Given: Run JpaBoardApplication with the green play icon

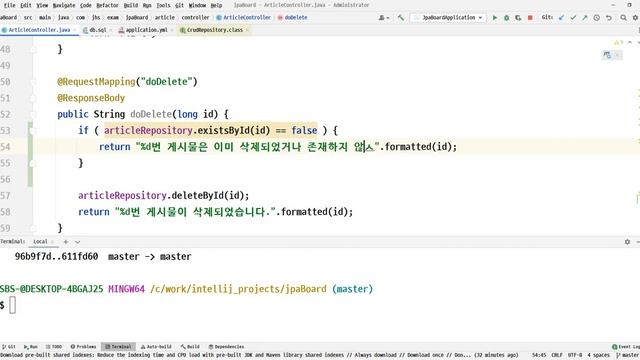Looking at the screenshot, I should point(495,18).
